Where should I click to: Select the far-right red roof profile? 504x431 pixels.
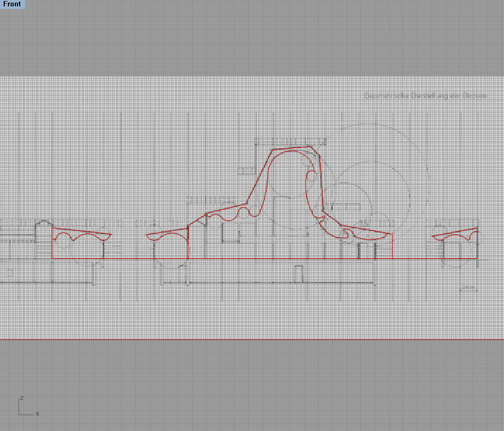pyautogui.click(x=455, y=232)
